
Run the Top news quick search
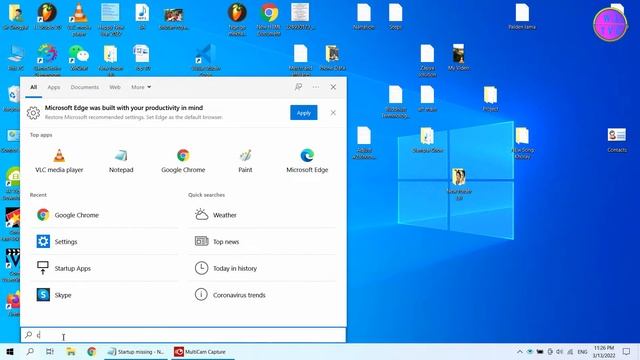click(262, 242)
